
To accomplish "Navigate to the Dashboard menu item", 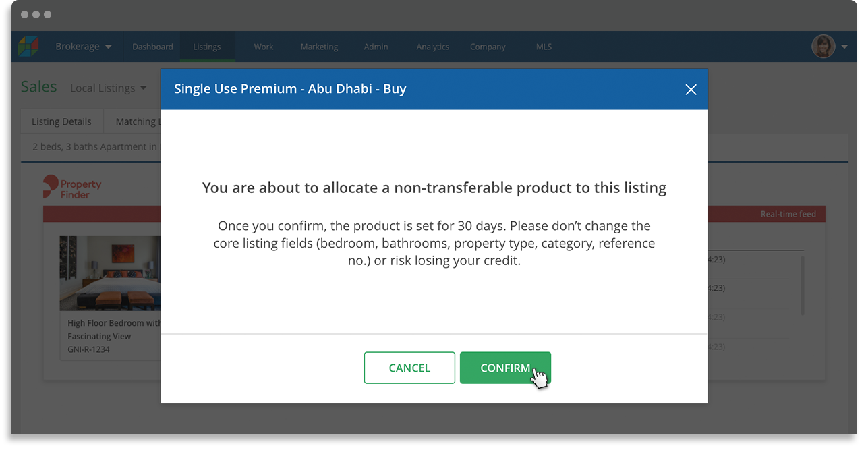I will point(152,47).
